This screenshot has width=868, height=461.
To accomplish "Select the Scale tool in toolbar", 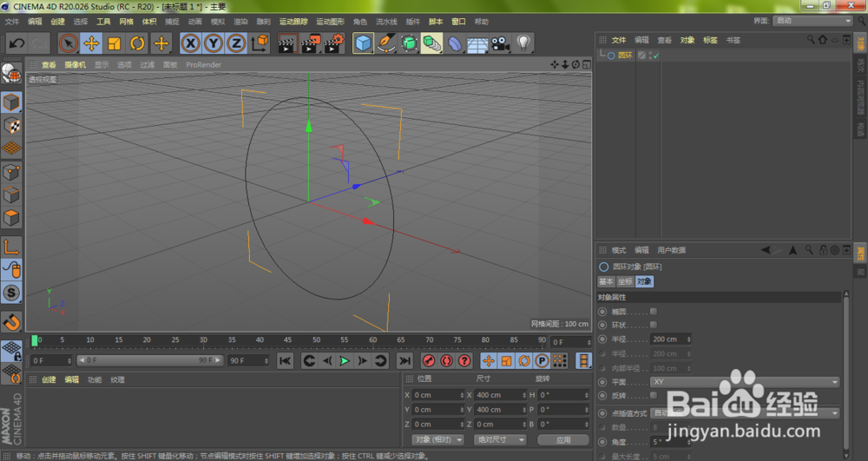I will pos(114,43).
